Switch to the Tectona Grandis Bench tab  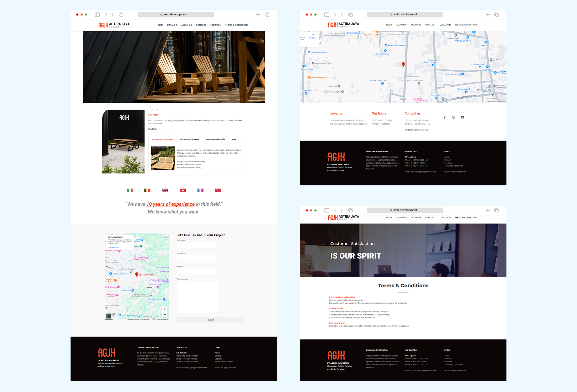coord(189,139)
